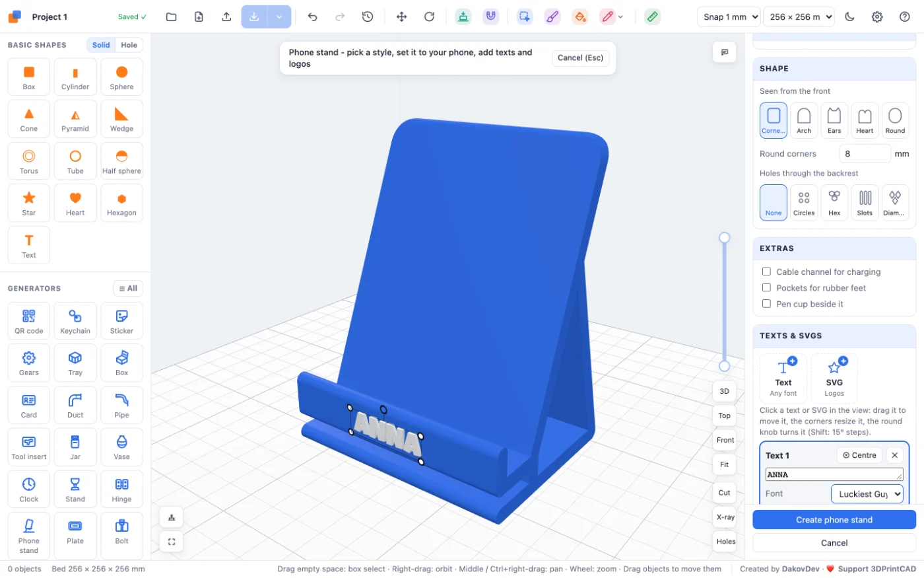Screen dimensions: 924x578
Task: Expand the Luckiest Guy font dropdown
Action: tap(867, 494)
